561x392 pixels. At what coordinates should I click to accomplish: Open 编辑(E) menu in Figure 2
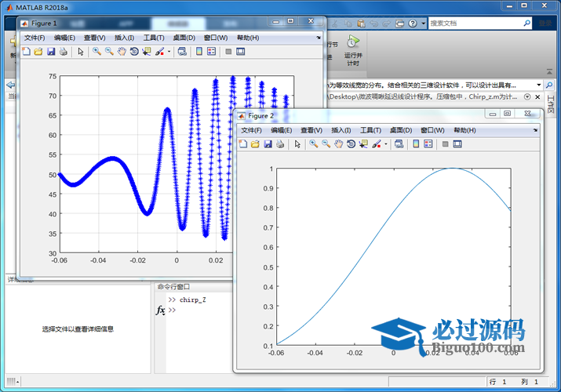point(281,130)
